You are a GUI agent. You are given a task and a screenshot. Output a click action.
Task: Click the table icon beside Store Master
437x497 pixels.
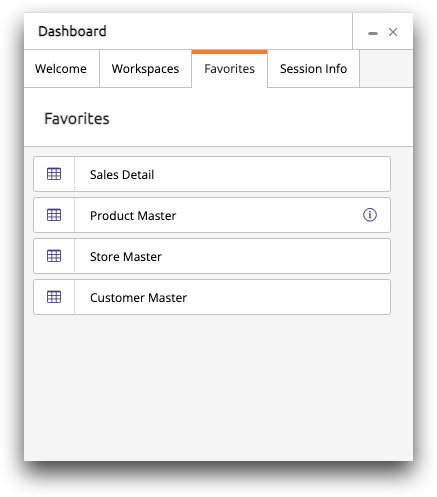click(x=54, y=256)
